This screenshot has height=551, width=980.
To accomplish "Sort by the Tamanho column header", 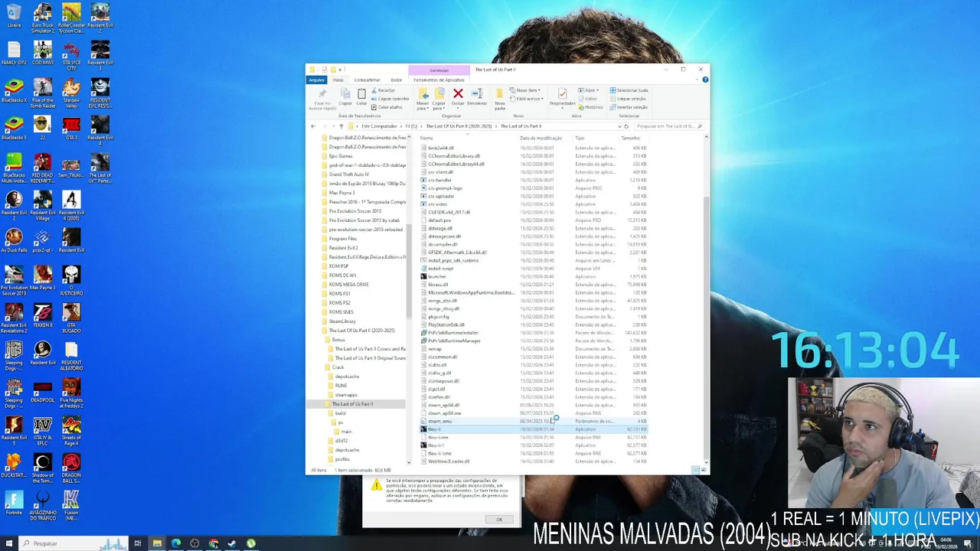I will coord(630,138).
